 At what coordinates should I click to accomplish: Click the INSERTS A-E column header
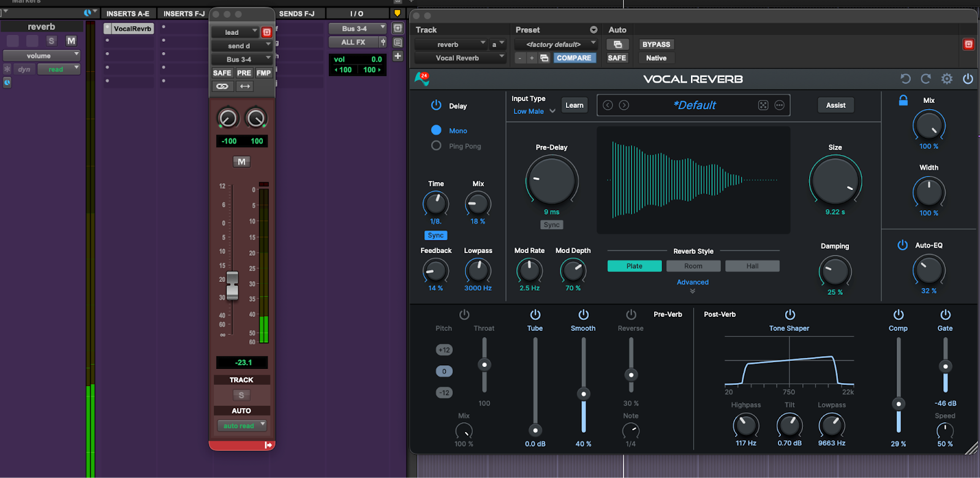(x=128, y=13)
